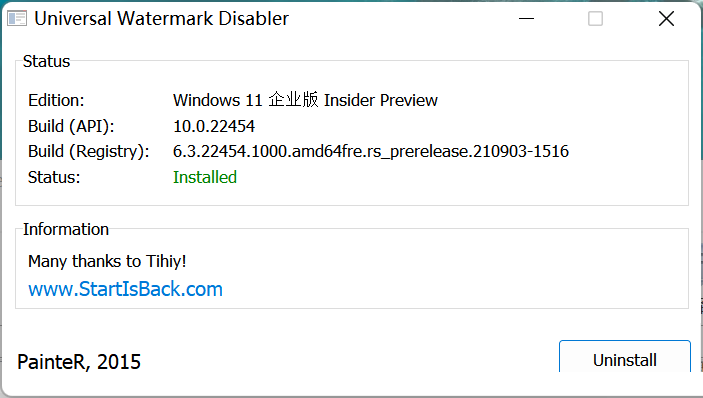Screen dimensions: 703x398
Task: Click the Build (Registry): label
Action: [x=89, y=151]
